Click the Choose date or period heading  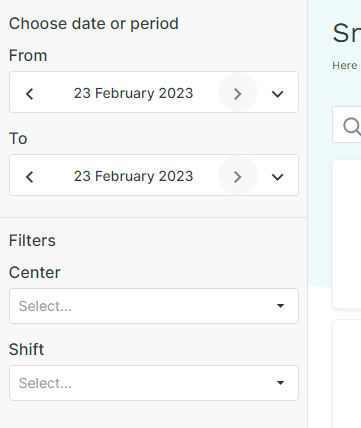[94, 24]
